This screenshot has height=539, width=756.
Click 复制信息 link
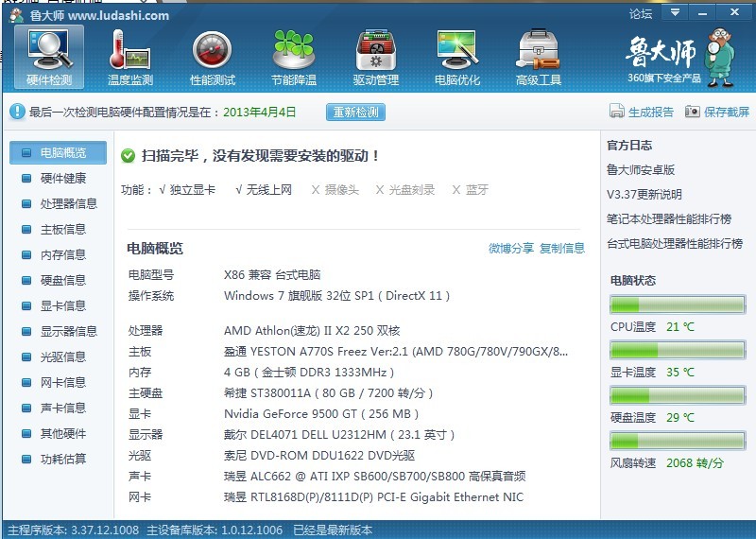[x=562, y=248]
